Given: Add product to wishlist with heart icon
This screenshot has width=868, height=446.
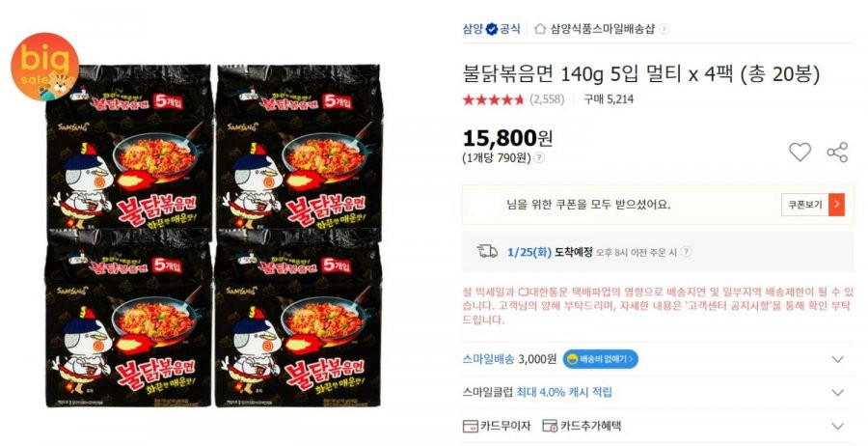Looking at the screenshot, I should [x=800, y=152].
